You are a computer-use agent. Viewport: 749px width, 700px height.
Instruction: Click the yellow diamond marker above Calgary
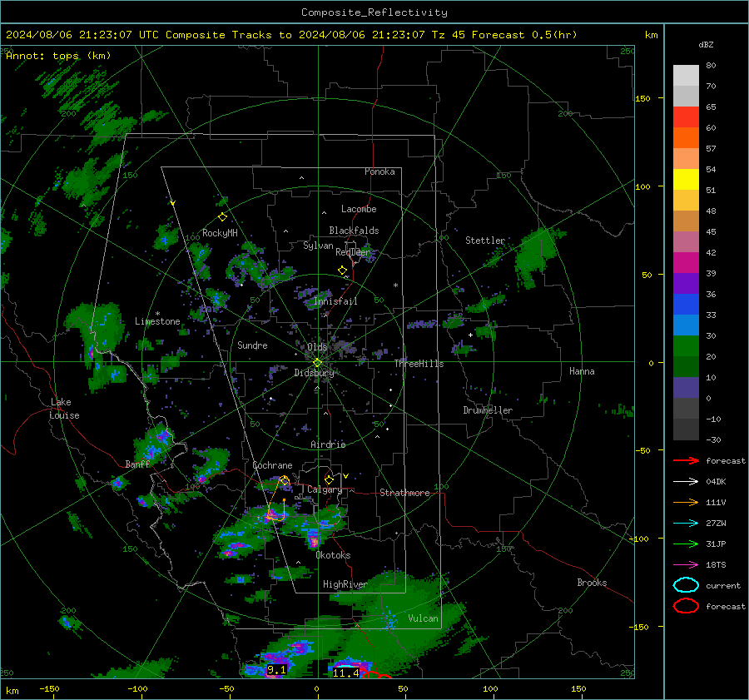click(x=329, y=479)
